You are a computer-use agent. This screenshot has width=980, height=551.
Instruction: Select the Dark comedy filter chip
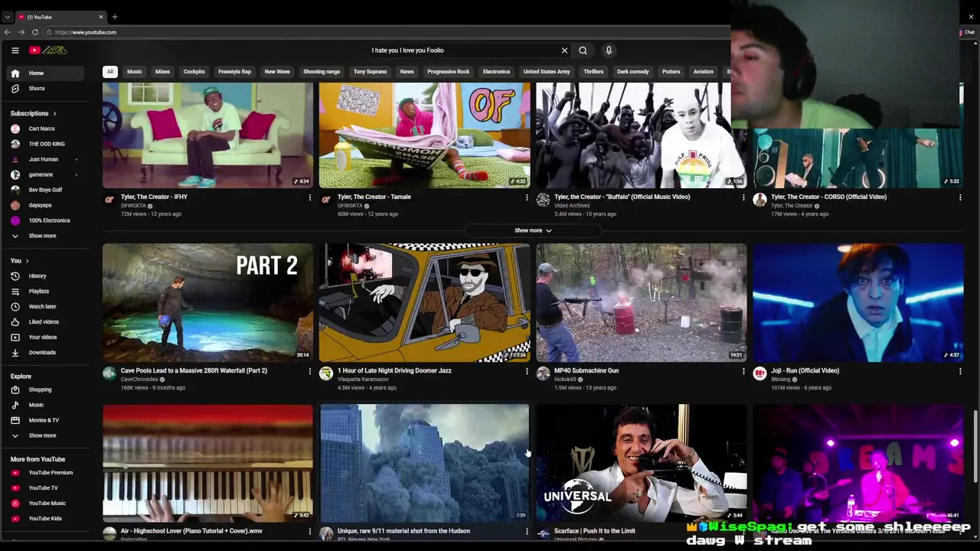click(632, 72)
